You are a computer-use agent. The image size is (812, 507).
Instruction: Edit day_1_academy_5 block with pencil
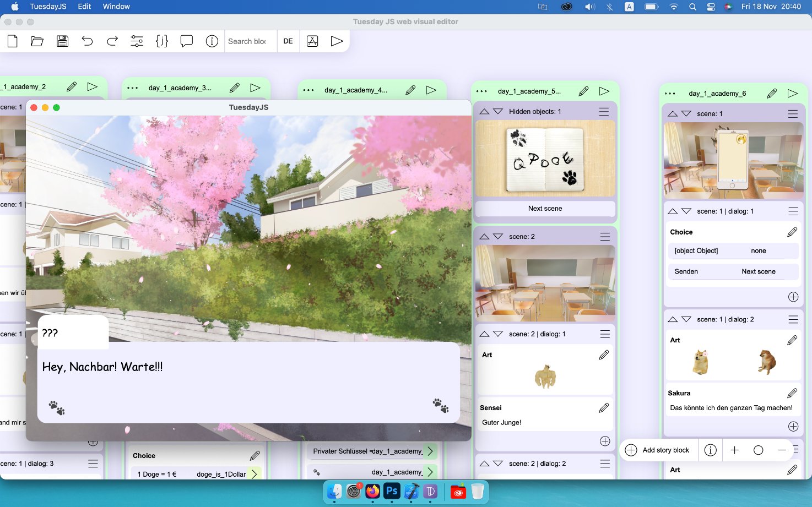click(584, 91)
